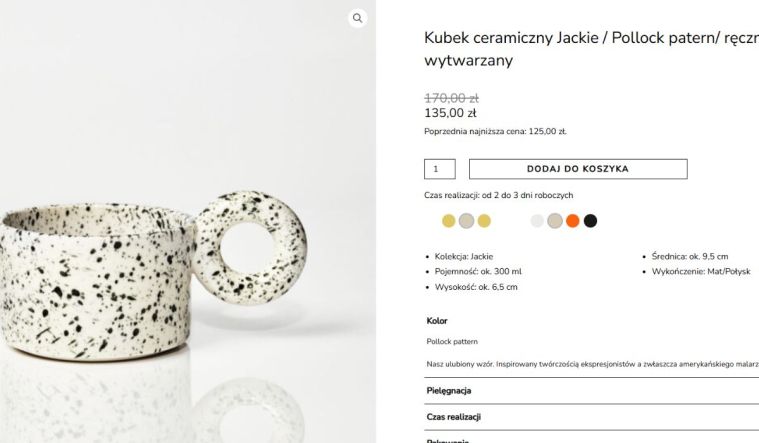The image size is (759, 443).
Task: Select the orange color swatch
Action: [573, 221]
